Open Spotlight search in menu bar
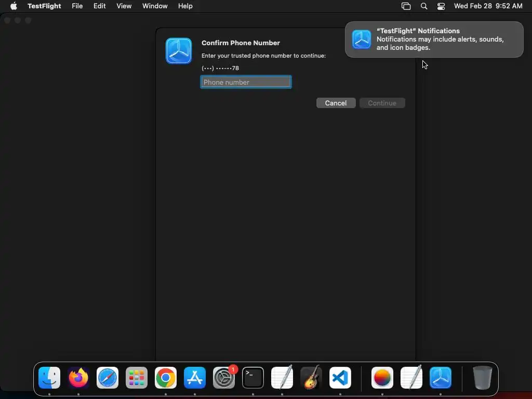This screenshot has width=532, height=399. 424,6
